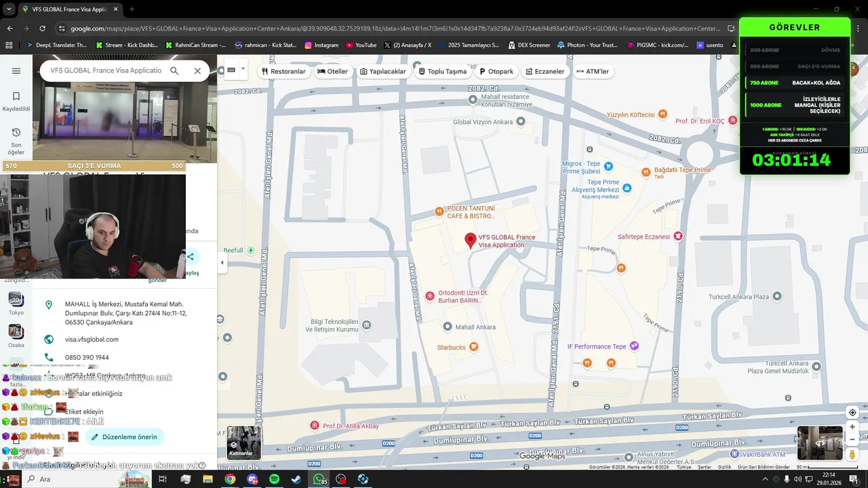
Task: Click the browser back arrow
Action: point(9,28)
